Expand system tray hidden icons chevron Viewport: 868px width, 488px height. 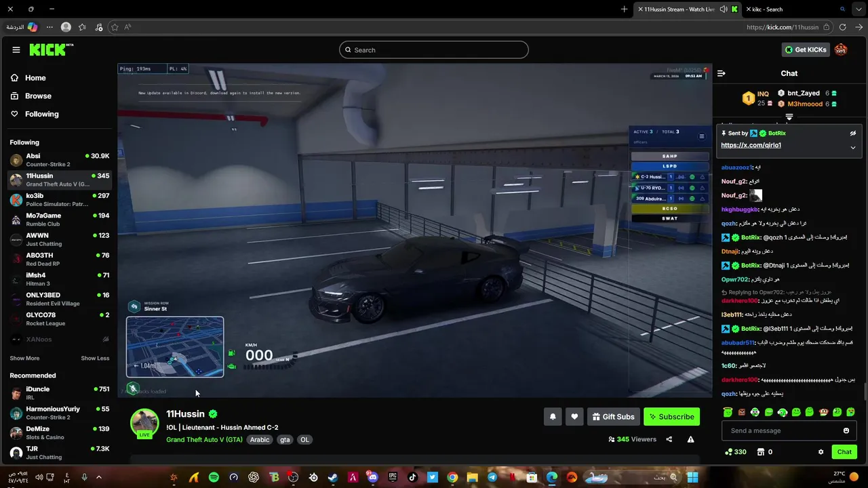pyautogui.click(x=98, y=477)
